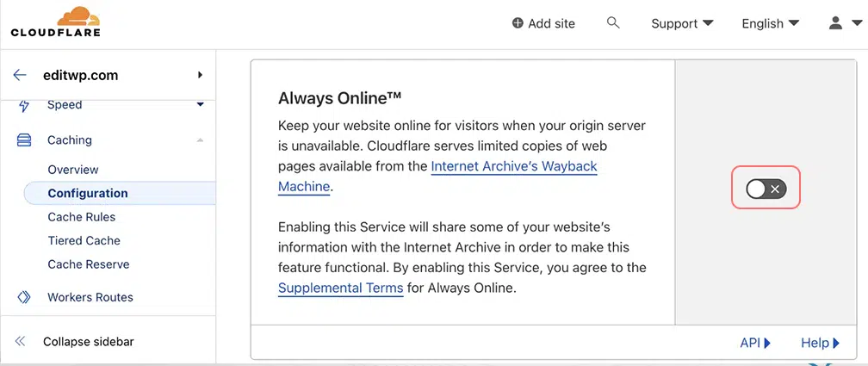Click the search magnifier icon
Viewport: 868px width, 366px height.
[613, 23]
